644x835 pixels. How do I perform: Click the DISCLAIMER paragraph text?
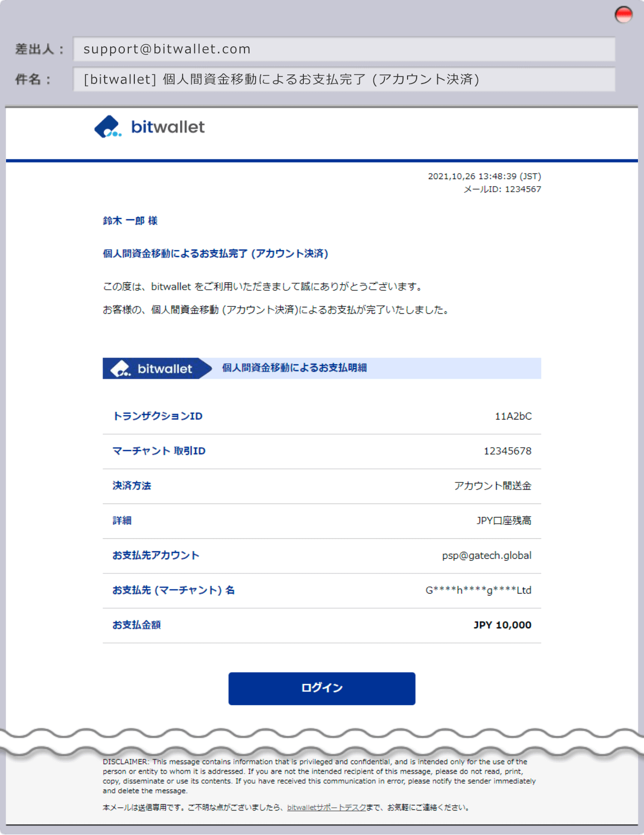coord(319,776)
